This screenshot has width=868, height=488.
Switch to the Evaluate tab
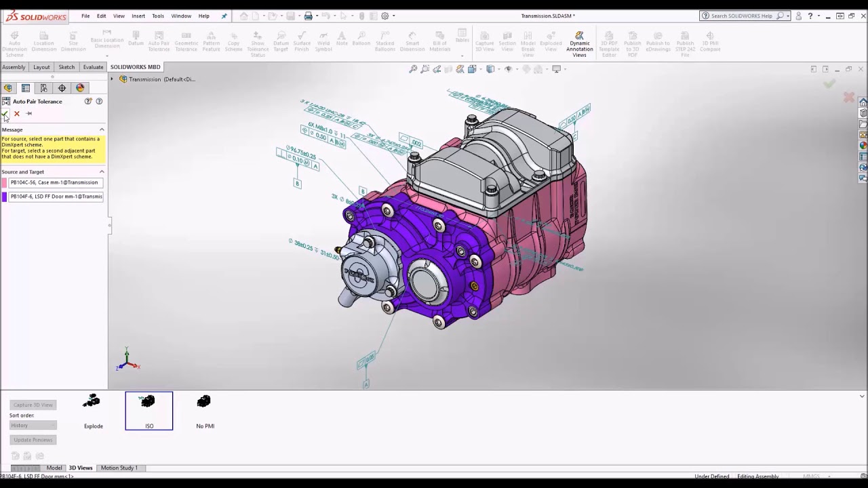point(93,67)
